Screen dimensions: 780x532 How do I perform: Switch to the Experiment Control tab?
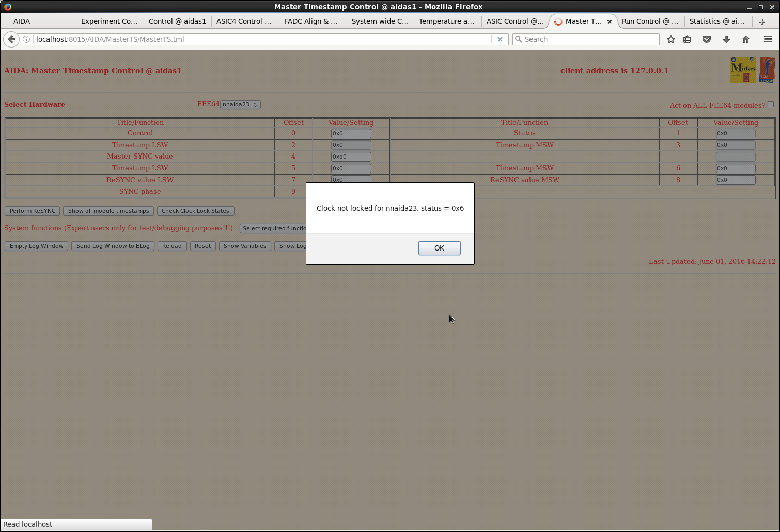coord(110,21)
